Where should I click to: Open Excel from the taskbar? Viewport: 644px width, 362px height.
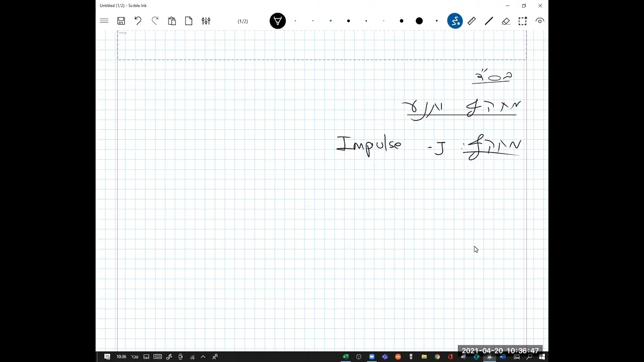pyautogui.click(x=346, y=357)
